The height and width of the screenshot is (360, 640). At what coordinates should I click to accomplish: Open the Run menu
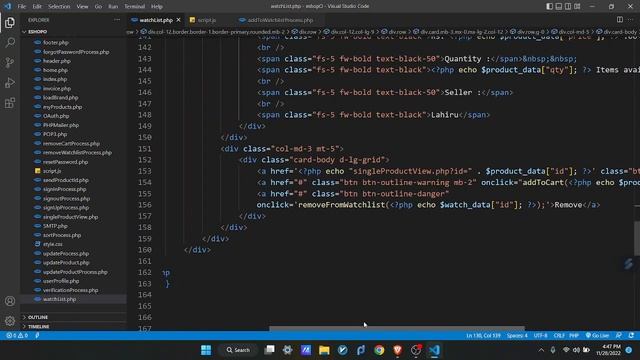coord(113,7)
